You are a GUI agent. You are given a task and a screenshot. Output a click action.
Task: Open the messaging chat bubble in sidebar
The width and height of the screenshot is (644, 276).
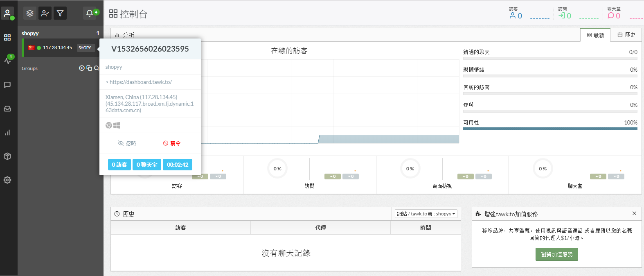7,85
